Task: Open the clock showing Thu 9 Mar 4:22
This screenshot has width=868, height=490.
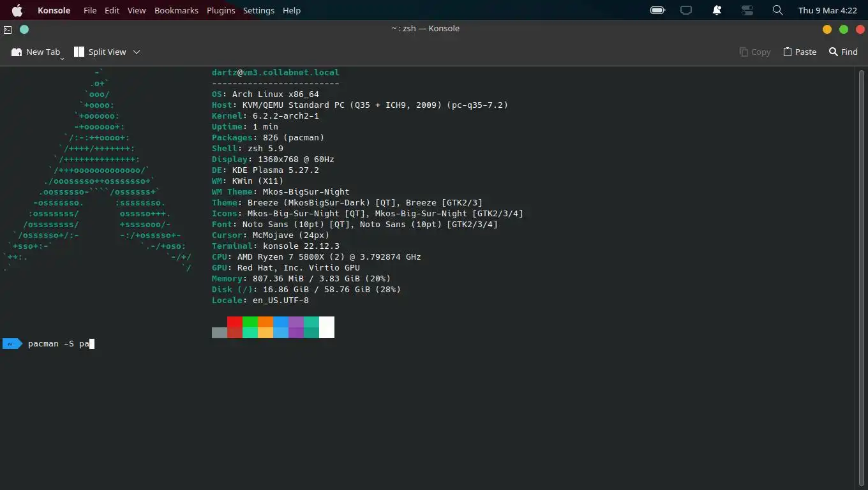Action: click(827, 10)
